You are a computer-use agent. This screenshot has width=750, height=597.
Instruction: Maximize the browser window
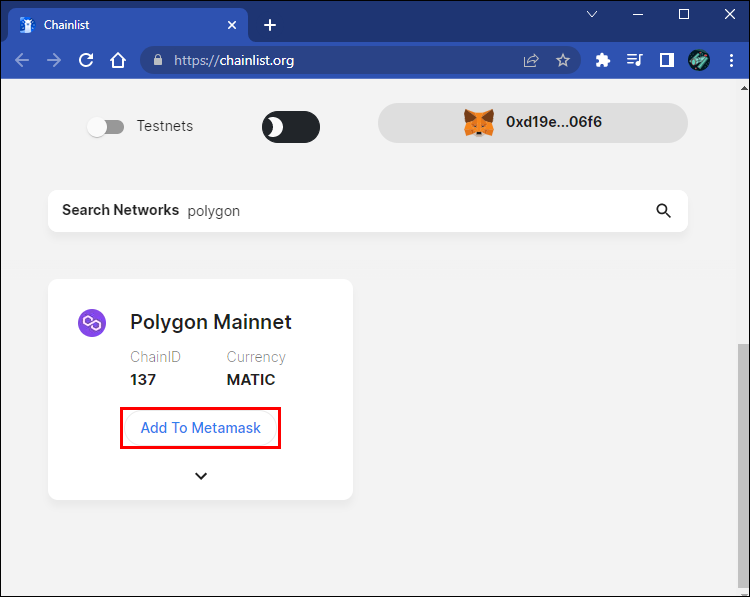point(684,14)
